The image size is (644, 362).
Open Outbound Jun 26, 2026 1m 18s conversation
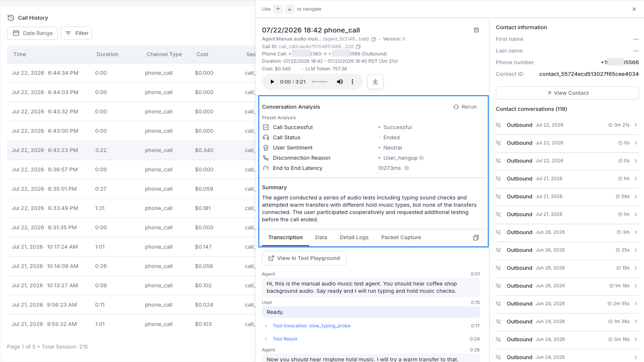coord(567,286)
